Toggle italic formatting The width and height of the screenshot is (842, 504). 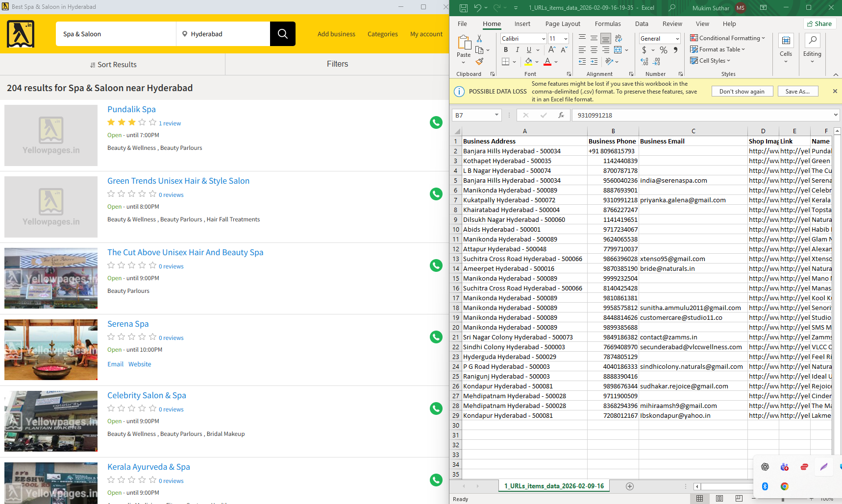pyautogui.click(x=517, y=49)
